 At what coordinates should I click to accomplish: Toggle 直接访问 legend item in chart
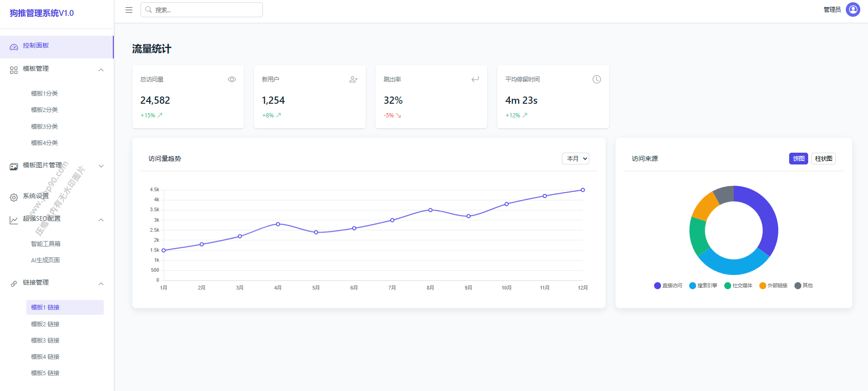[668, 285]
